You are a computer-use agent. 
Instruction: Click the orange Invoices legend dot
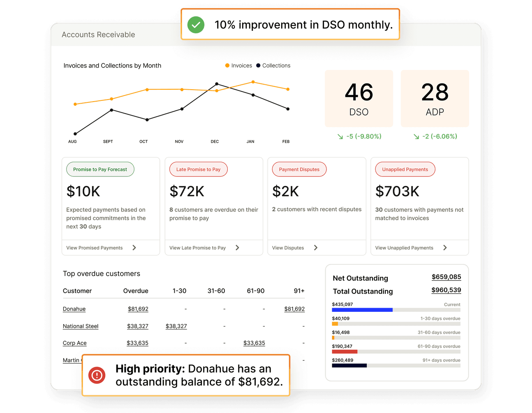(x=227, y=65)
